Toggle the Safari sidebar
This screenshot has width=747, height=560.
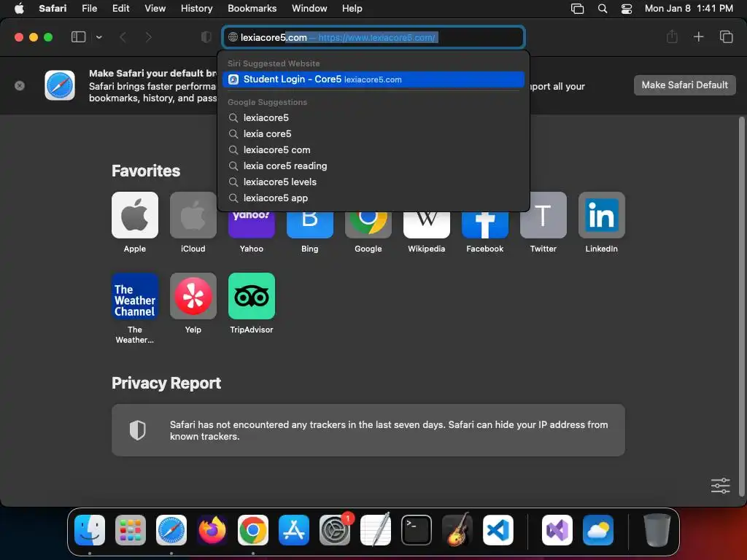pyautogui.click(x=78, y=37)
